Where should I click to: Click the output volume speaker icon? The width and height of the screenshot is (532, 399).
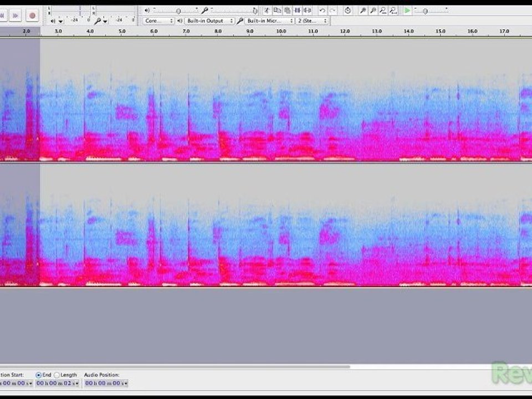pyautogui.click(x=147, y=11)
